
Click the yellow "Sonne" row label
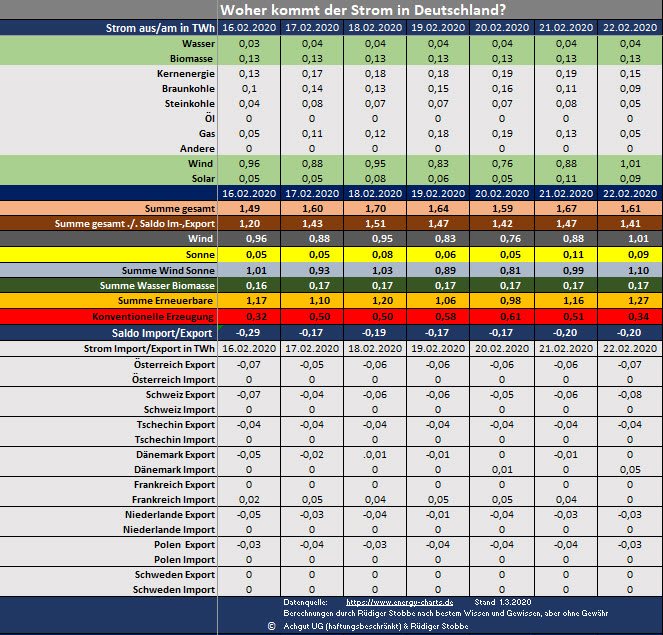(x=198, y=255)
